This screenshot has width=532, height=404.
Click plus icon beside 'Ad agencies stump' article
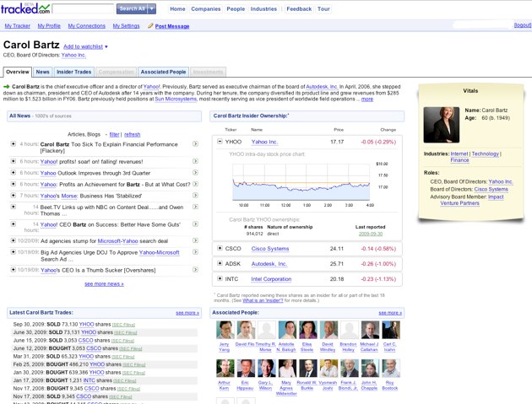(14, 240)
